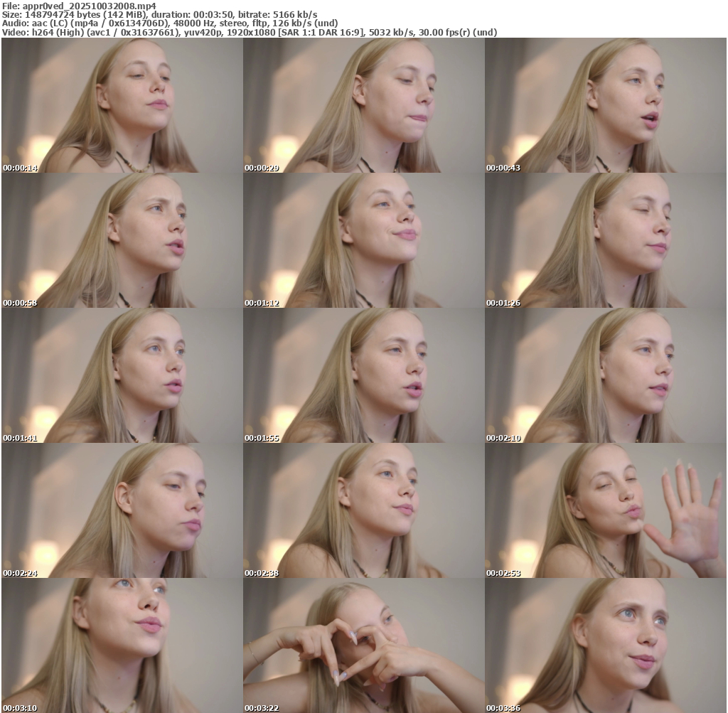Select the thumbnail at timestamp 00:00:29

[x=364, y=105]
